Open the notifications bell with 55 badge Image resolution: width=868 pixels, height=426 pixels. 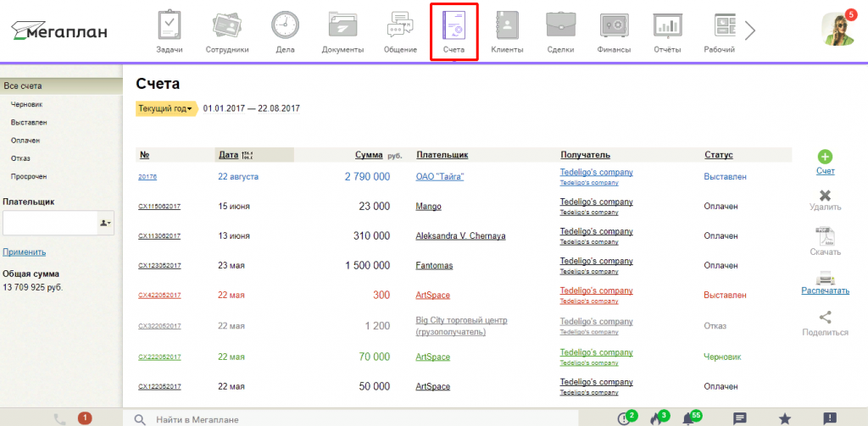click(688, 418)
